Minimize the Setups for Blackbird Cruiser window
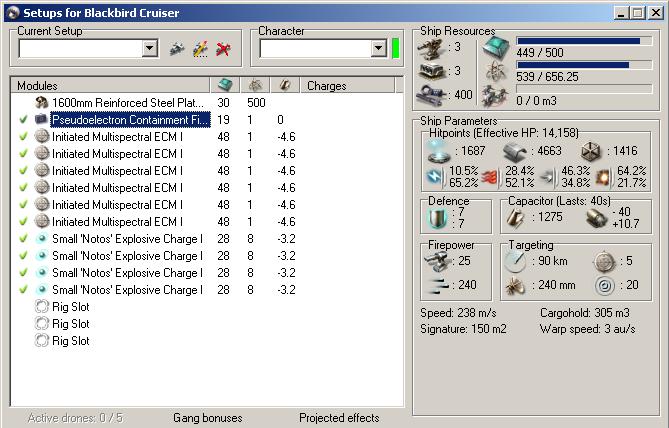The image size is (669, 428). click(x=622, y=13)
